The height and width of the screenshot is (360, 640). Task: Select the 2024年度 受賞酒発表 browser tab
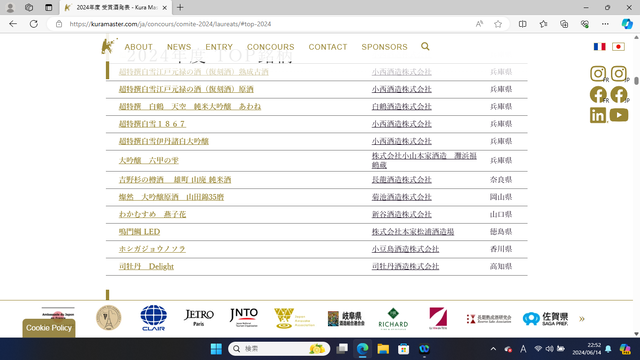coord(116,7)
